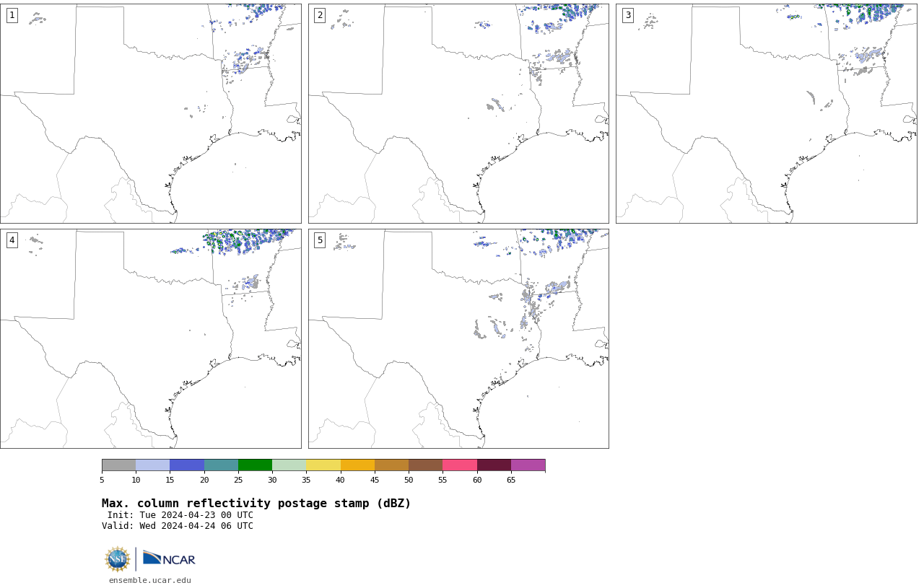
Task: Open ensemble member 3 map panel
Action: [766, 113]
